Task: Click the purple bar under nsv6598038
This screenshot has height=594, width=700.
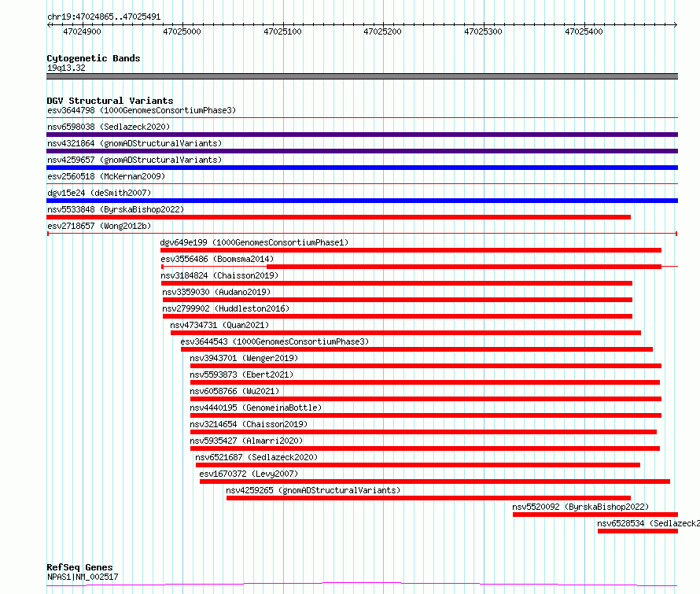Action: coord(362,135)
